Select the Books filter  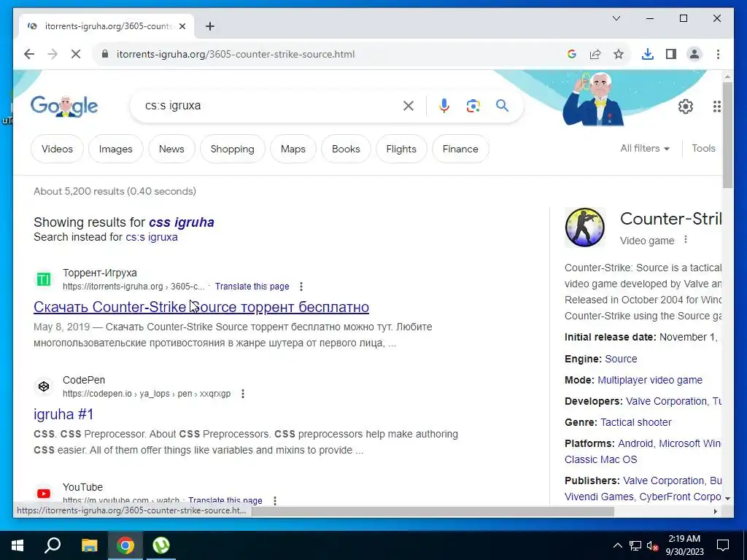pyautogui.click(x=346, y=149)
